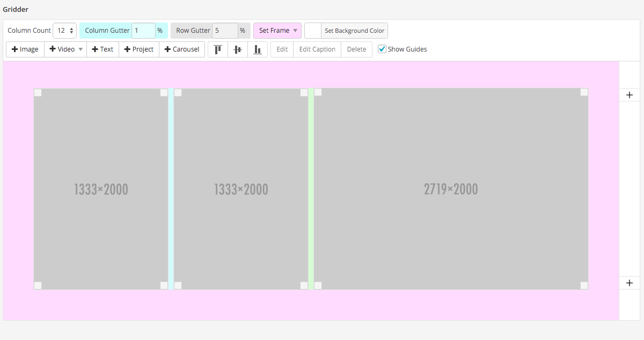Add a Text block
Screen dimensions: 644x340
(x=103, y=49)
